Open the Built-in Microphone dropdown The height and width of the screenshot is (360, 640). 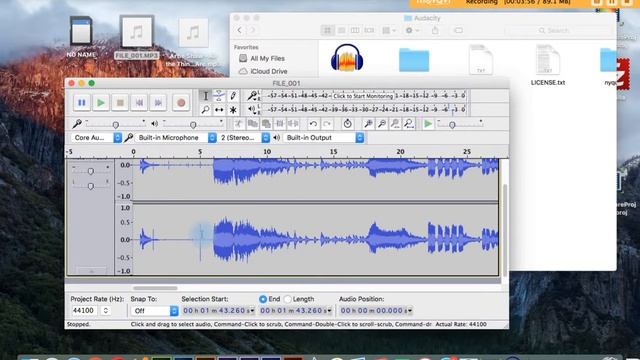point(176,138)
